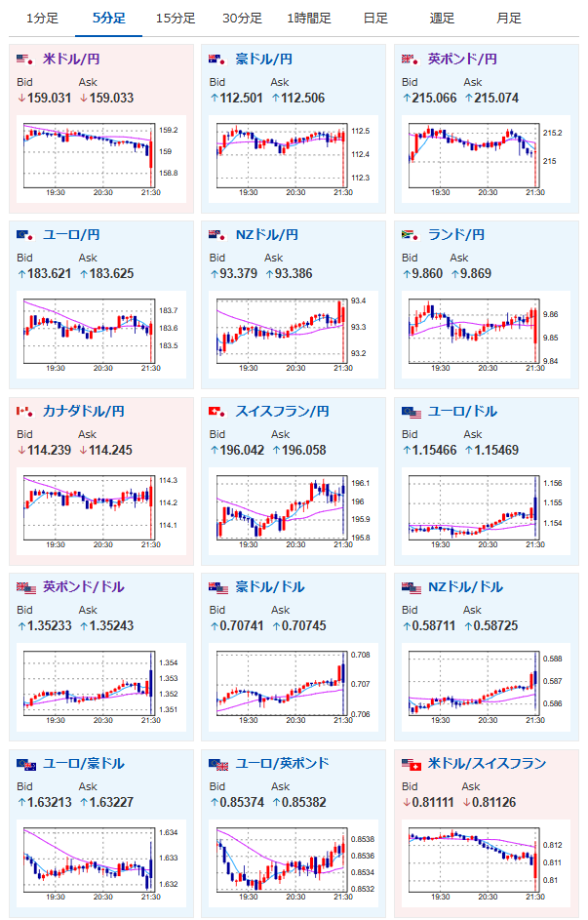Click the EU flag icon beside ユーロ/円
588x920 pixels.
(x=26, y=235)
